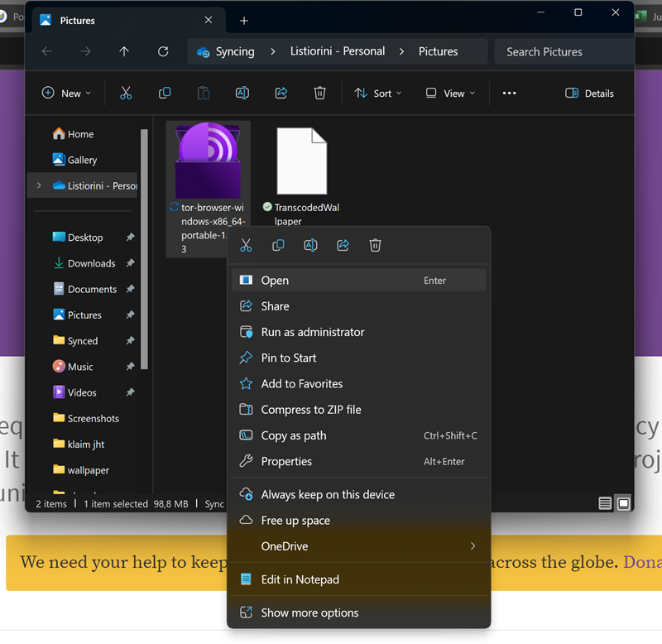Click Show more options

[309, 613]
